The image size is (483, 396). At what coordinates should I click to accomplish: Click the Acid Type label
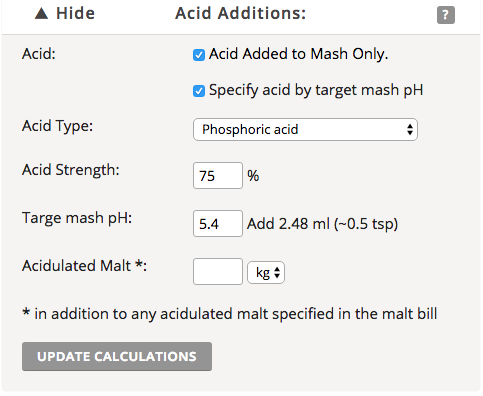[57, 126]
